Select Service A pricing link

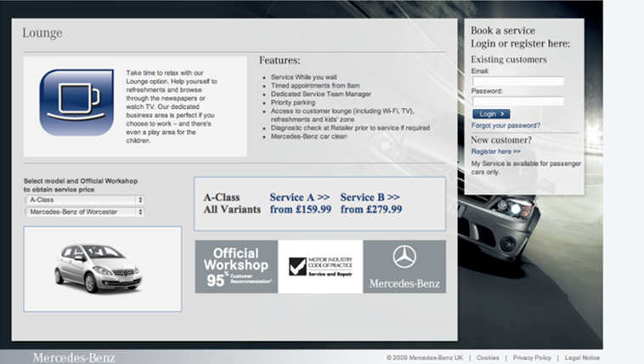[x=298, y=197]
